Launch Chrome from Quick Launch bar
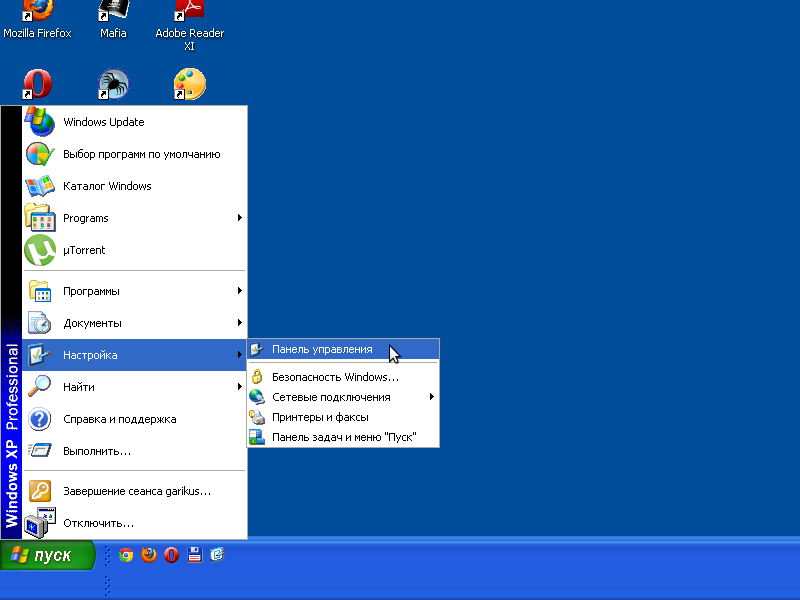800x600 pixels. [x=126, y=555]
